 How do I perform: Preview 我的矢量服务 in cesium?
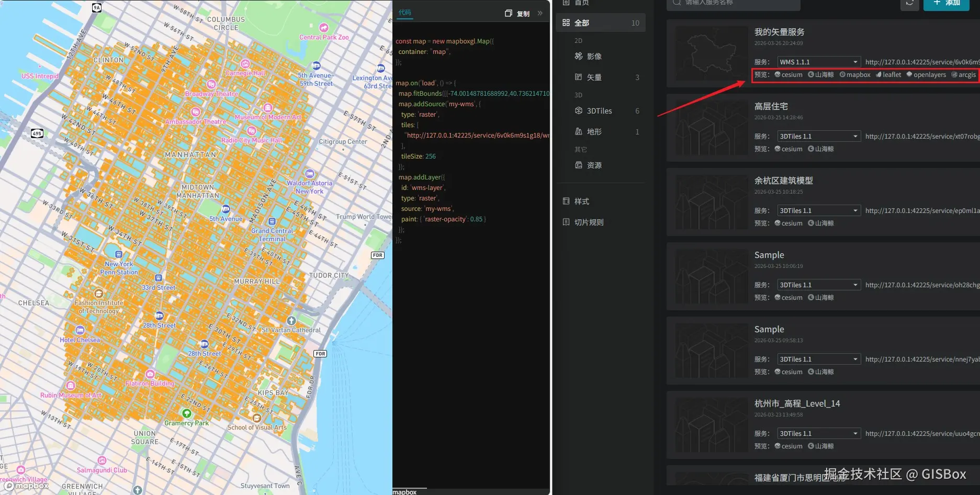(788, 75)
